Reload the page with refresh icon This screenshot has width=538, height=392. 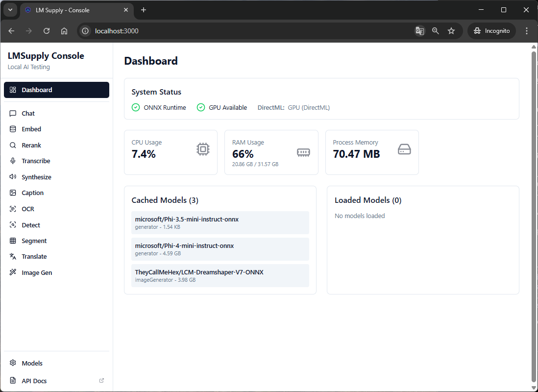pyautogui.click(x=47, y=31)
